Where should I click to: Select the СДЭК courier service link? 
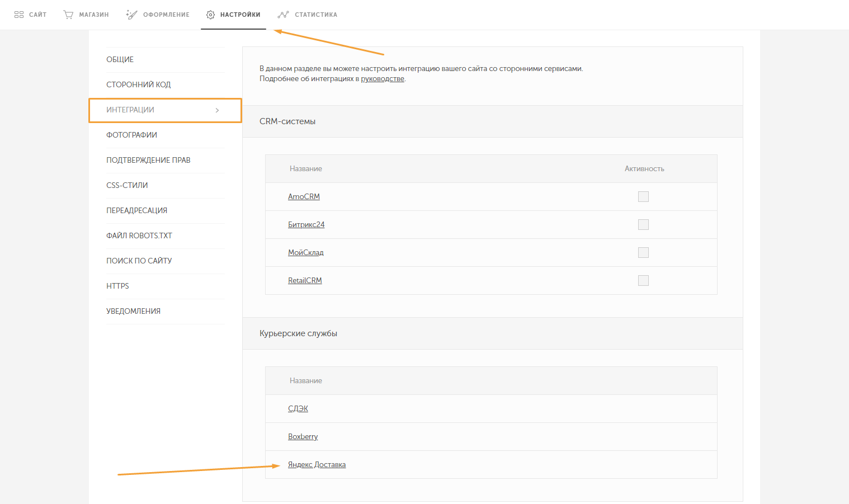coord(298,408)
